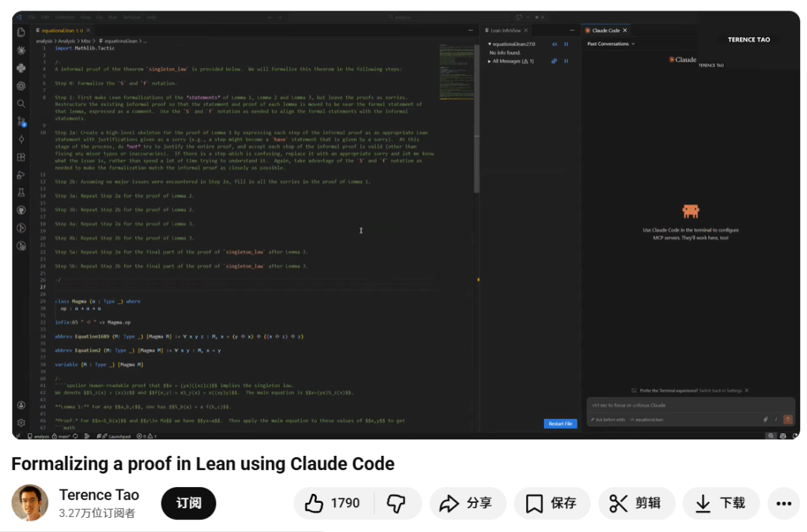Viewport: 807px width, 532px height.
Task: Dismiss the Prefer the Terminal experience notice
Action: click(746, 391)
